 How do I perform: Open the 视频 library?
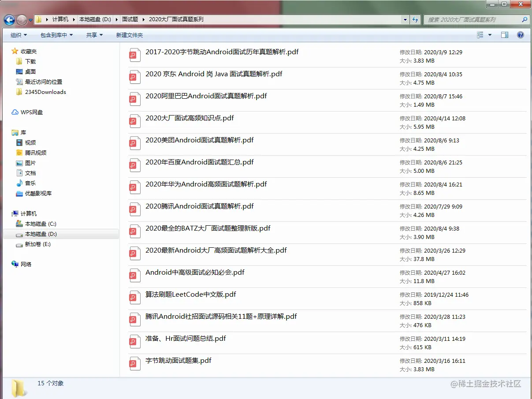30,142
